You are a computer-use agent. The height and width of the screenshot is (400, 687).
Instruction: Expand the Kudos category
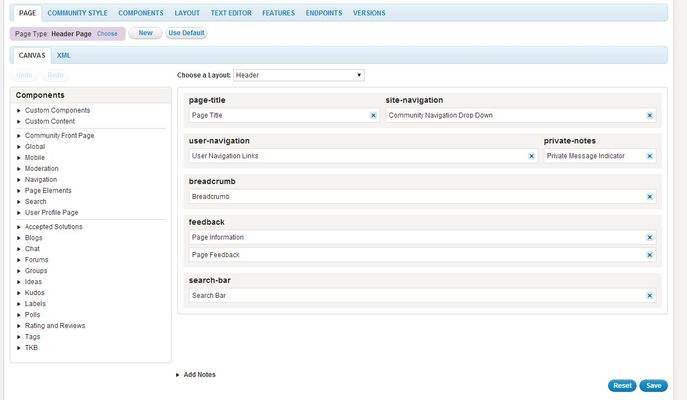[x=19, y=293]
